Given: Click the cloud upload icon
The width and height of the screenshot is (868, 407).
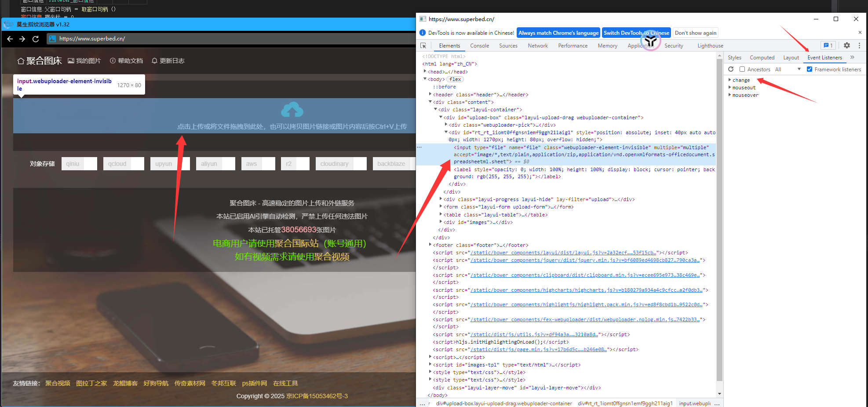Looking at the screenshot, I should tap(292, 110).
